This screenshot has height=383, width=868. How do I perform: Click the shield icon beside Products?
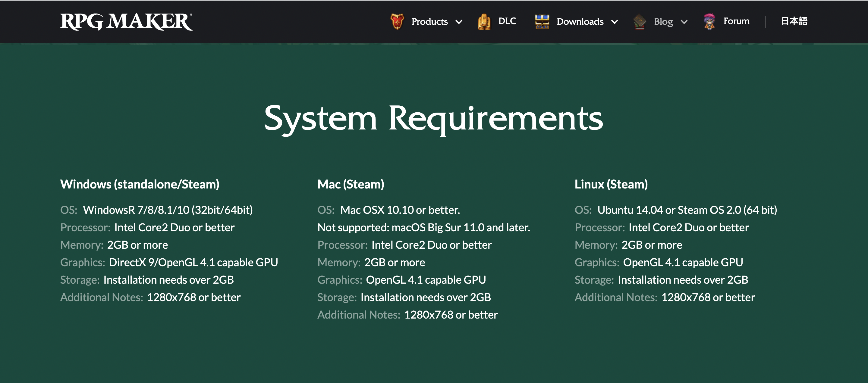pos(397,22)
